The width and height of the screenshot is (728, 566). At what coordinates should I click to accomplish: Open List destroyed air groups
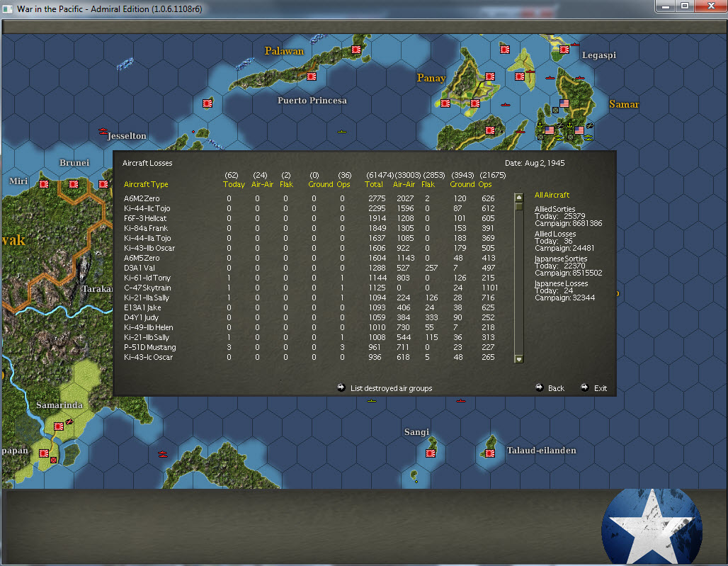click(391, 388)
